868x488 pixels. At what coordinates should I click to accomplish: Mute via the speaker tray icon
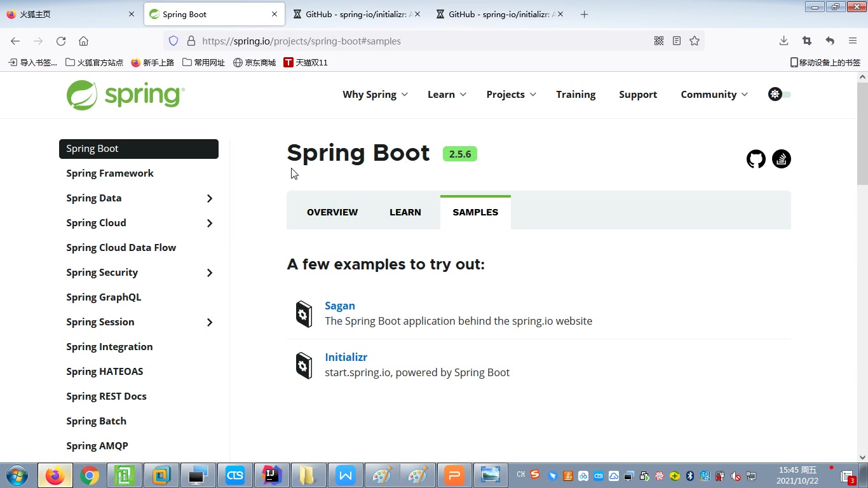pyautogui.click(x=736, y=476)
